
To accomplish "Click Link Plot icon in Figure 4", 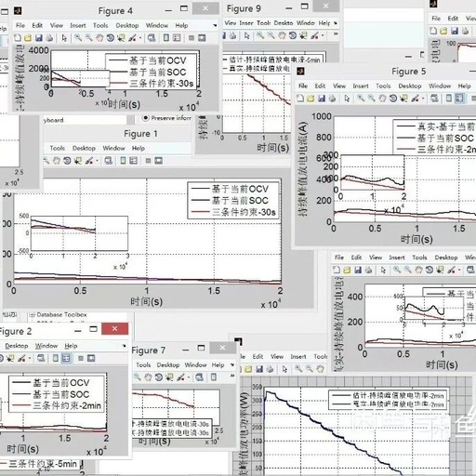I will coord(152,38).
